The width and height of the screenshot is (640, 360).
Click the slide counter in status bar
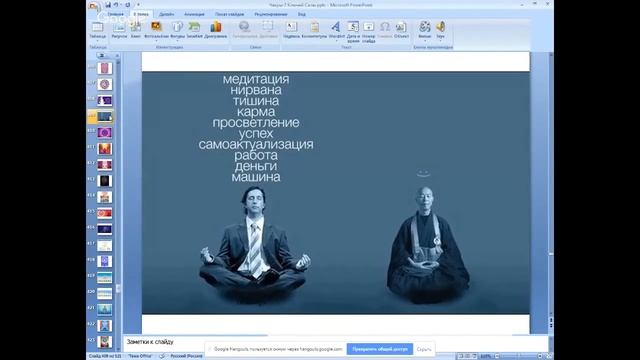point(105,356)
